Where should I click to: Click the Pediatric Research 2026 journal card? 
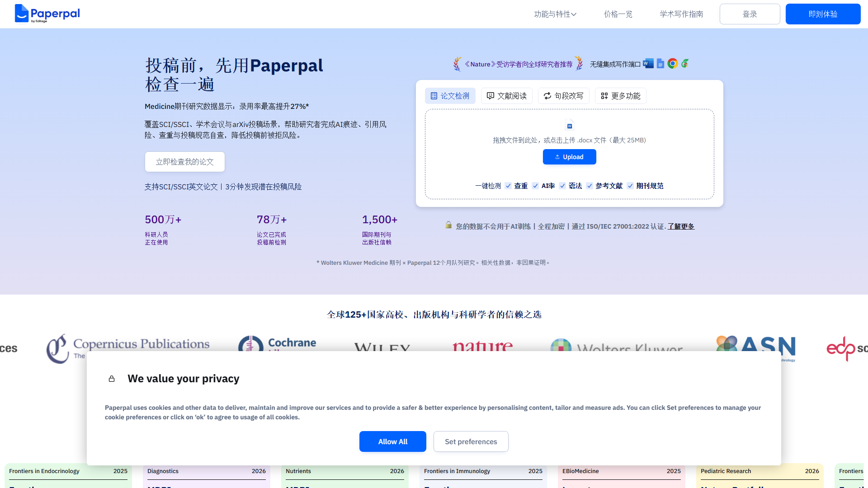pos(760,476)
